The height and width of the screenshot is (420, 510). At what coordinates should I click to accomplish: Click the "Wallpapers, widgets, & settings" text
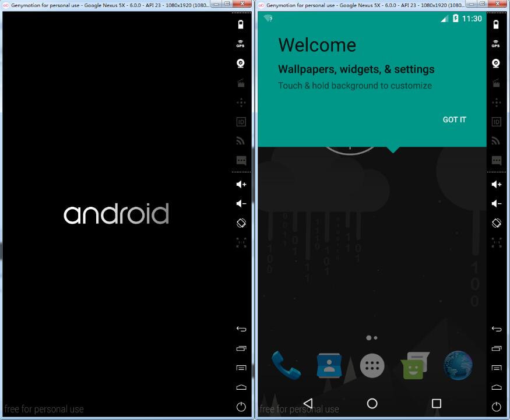click(x=356, y=69)
